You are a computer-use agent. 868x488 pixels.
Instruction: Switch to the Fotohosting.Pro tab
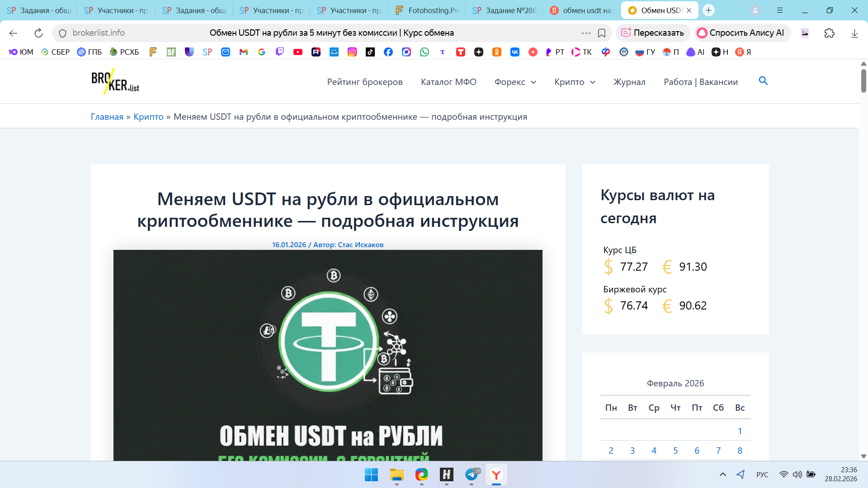point(427,10)
